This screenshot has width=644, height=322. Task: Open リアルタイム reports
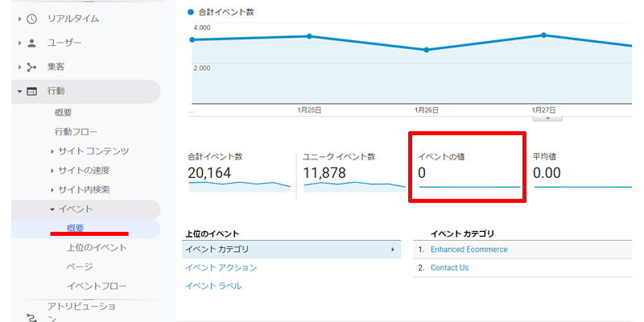point(73,19)
